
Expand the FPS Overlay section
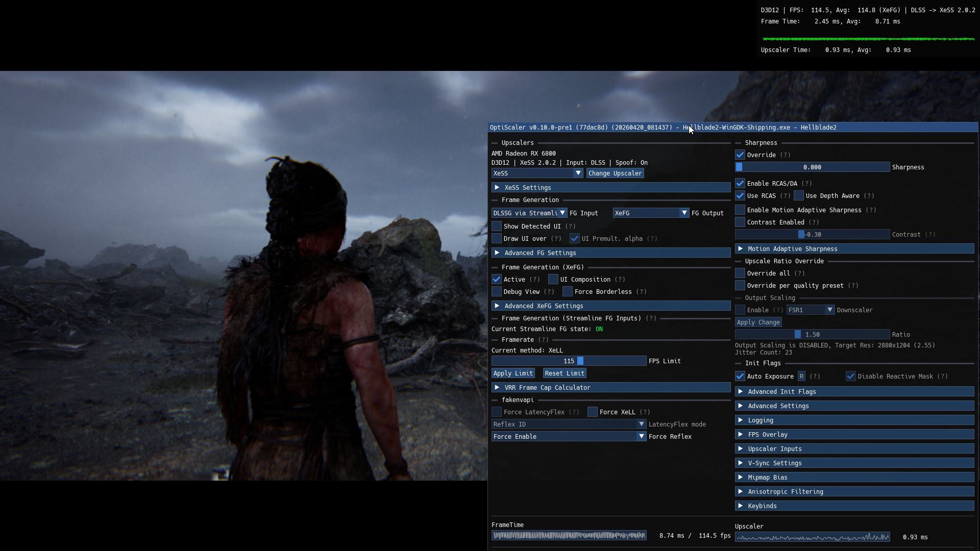854,435
